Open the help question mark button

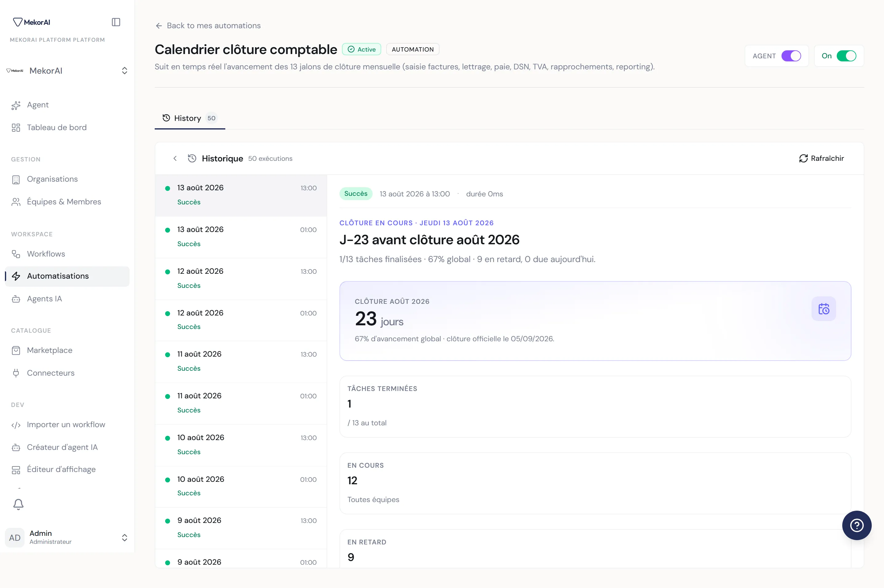pos(857,525)
